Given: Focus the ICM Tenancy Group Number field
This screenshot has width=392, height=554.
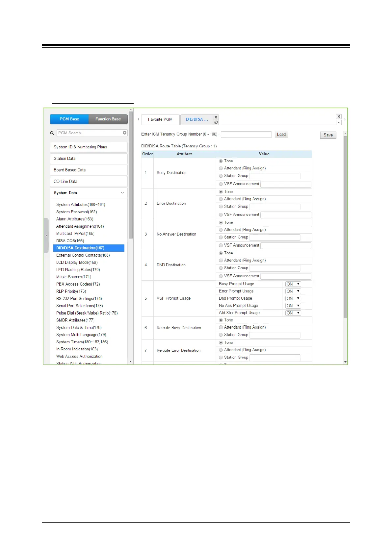Looking at the screenshot, I should (x=246, y=135).
